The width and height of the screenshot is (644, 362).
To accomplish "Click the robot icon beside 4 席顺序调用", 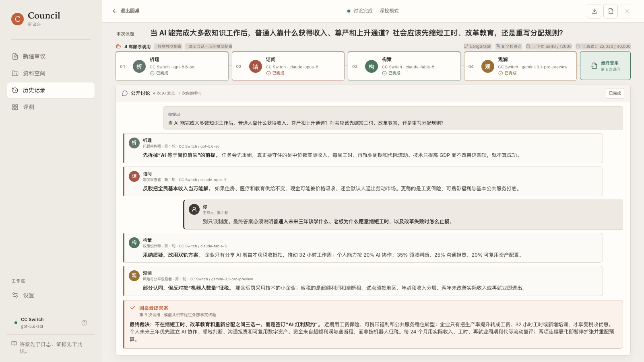I will 118,47.
